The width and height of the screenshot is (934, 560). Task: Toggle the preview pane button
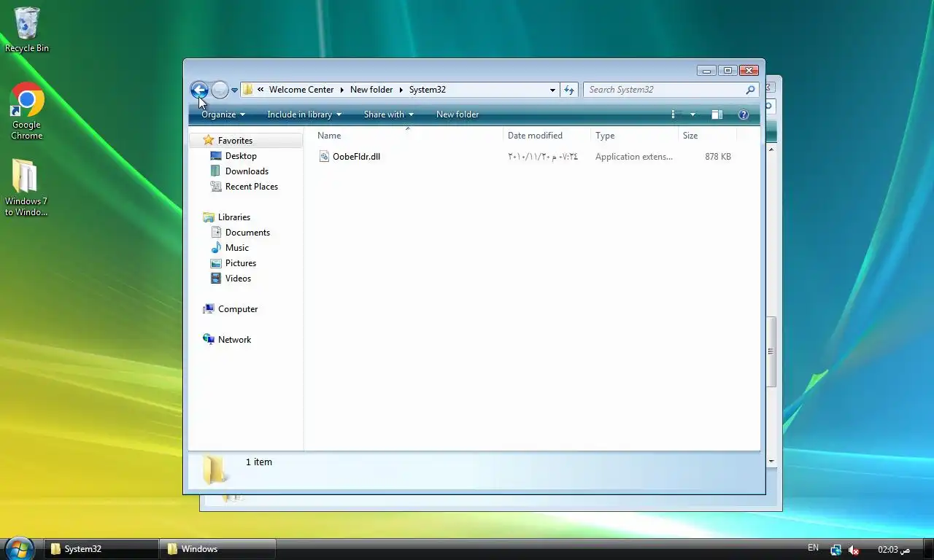717,114
